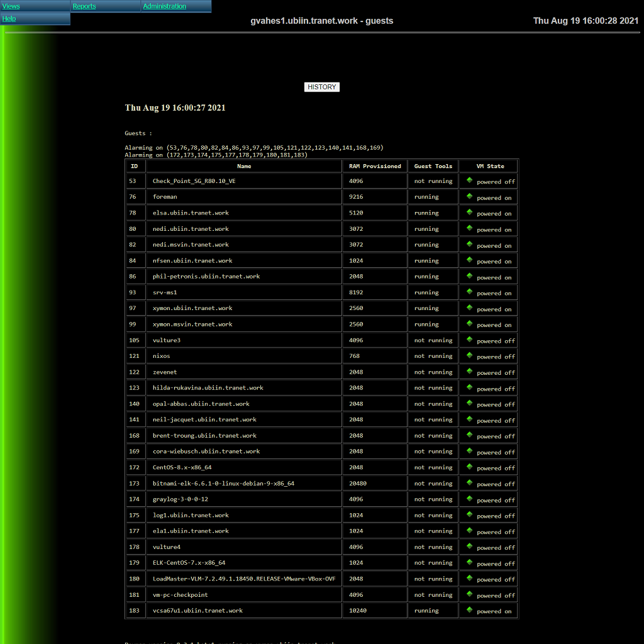Image resolution: width=644 pixels, height=644 pixels.
Task: Click status icon for vcsa67u1.ubiin.tranet.work
Action: click(x=469, y=610)
